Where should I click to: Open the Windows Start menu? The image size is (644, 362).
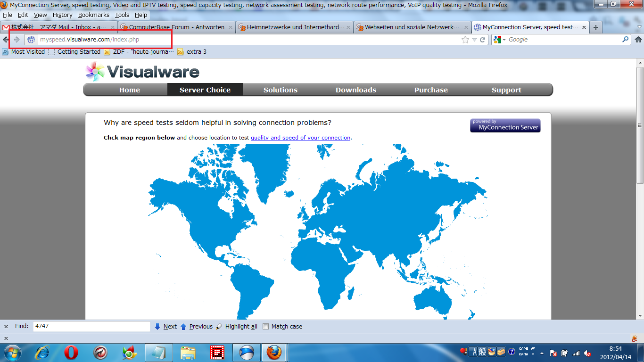click(x=12, y=353)
